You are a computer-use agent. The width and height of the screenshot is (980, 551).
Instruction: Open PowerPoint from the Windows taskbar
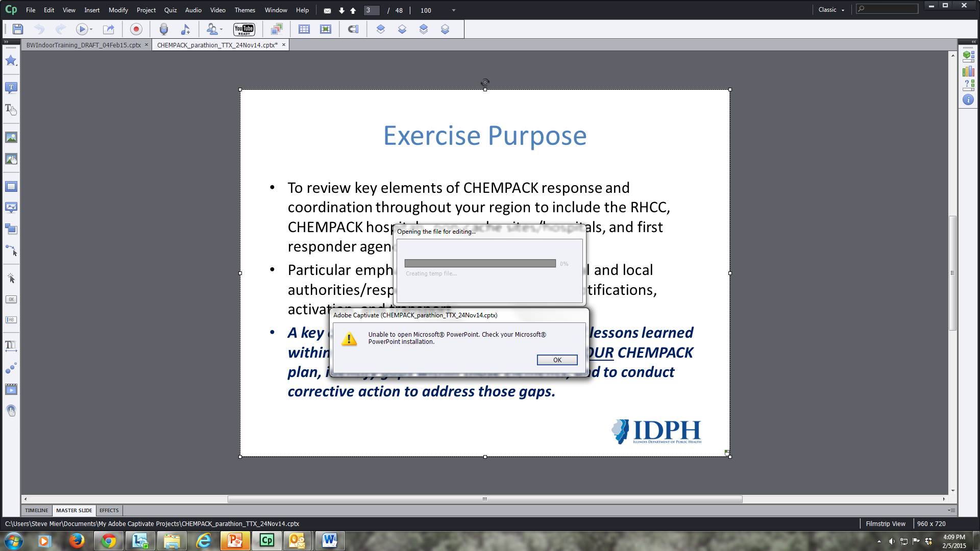tap(235, 540)
